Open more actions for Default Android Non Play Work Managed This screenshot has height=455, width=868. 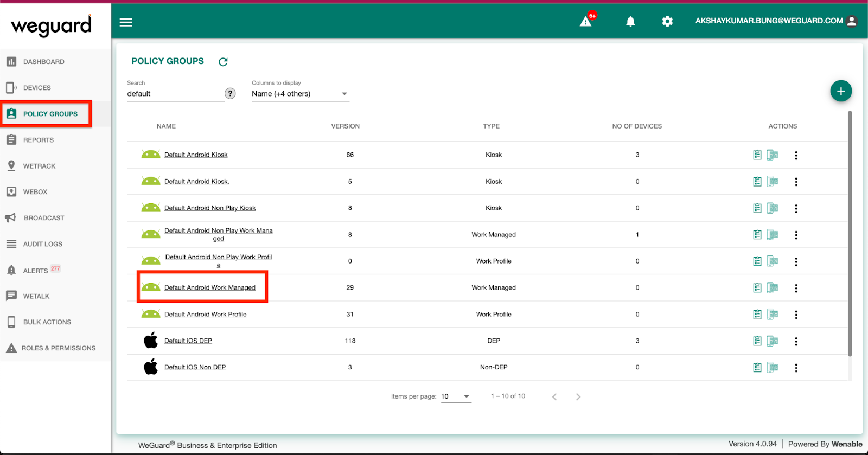point(796,235)
